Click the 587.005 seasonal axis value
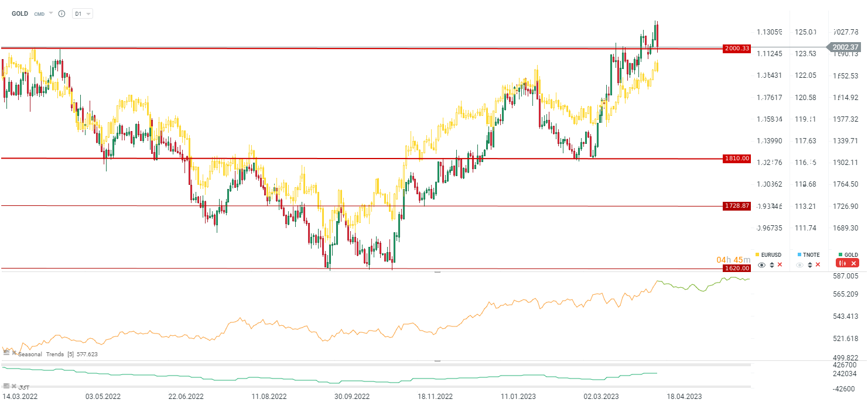868x406 pixels. [846, 276]
